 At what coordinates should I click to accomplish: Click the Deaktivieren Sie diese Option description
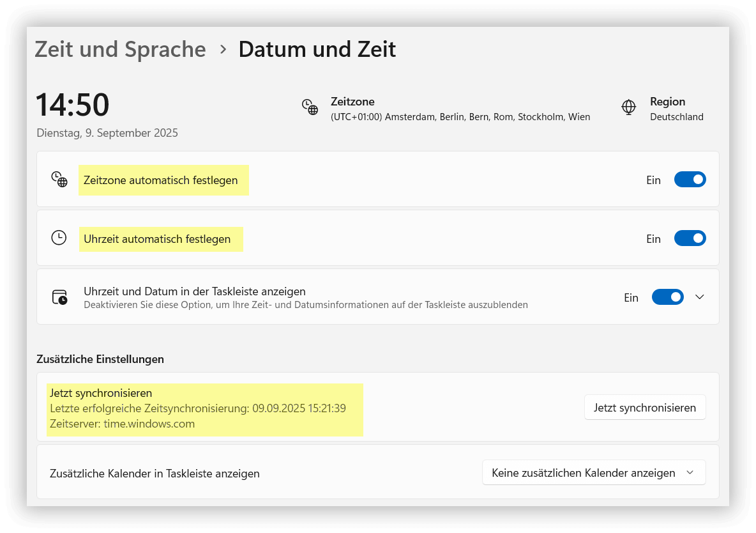pos(306,305)
